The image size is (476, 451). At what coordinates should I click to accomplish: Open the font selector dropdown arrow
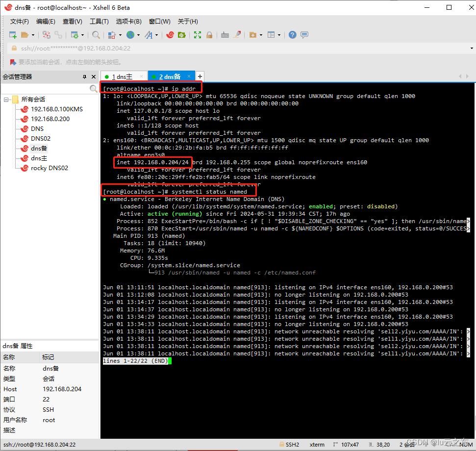pyautogui.click(x=155, y=35)
